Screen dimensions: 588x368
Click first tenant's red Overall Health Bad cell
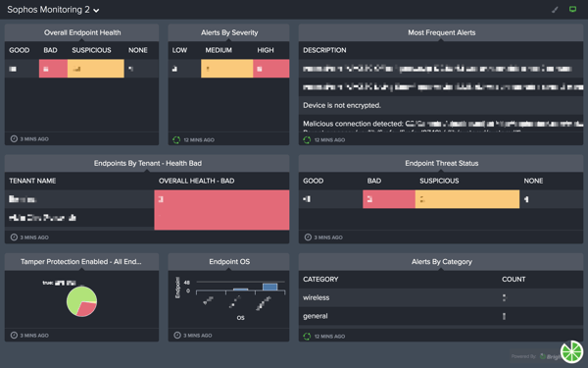(221, 199)
